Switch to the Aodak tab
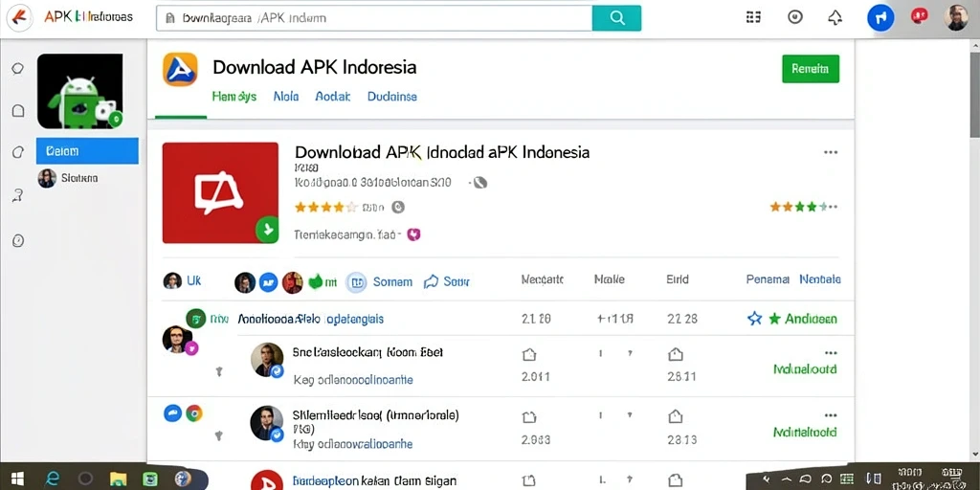980x490 pixels. (x=332, y=97)
